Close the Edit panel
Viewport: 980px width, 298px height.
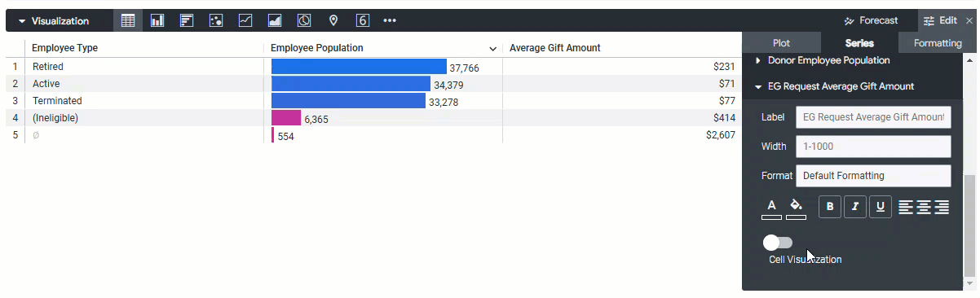click(x=969, y=20)
